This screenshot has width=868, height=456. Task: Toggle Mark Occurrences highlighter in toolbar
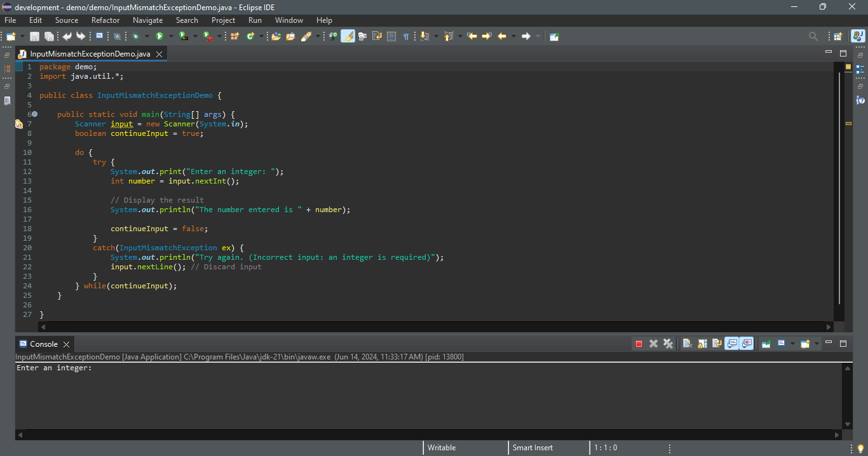348,37
